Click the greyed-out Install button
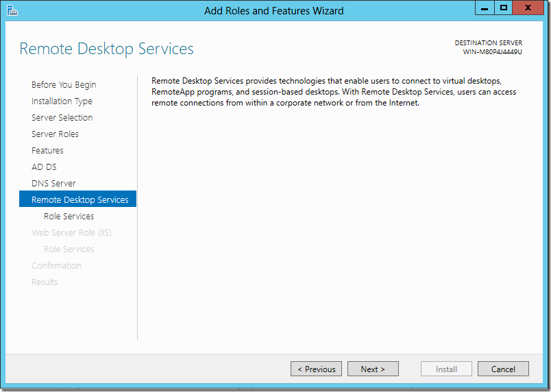The width and height of the screenshot is (551, 392). [x=446, y=369]
